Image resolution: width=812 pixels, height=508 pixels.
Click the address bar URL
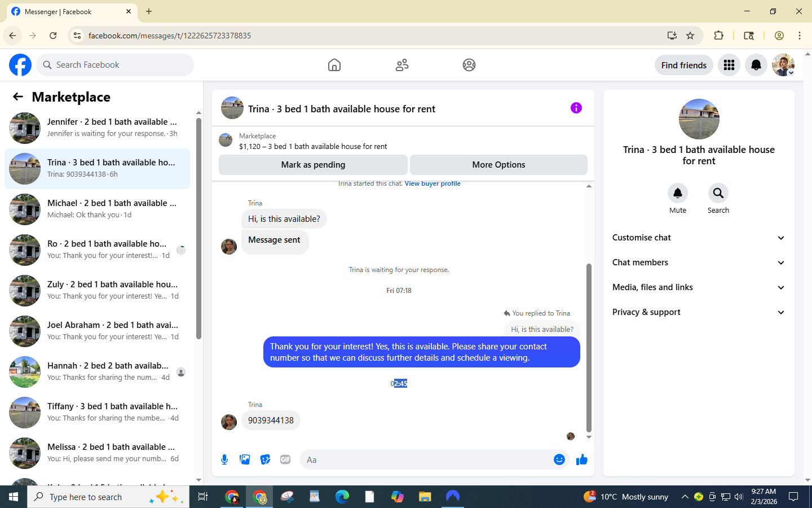pyautogui.click(x=170, y=36)
